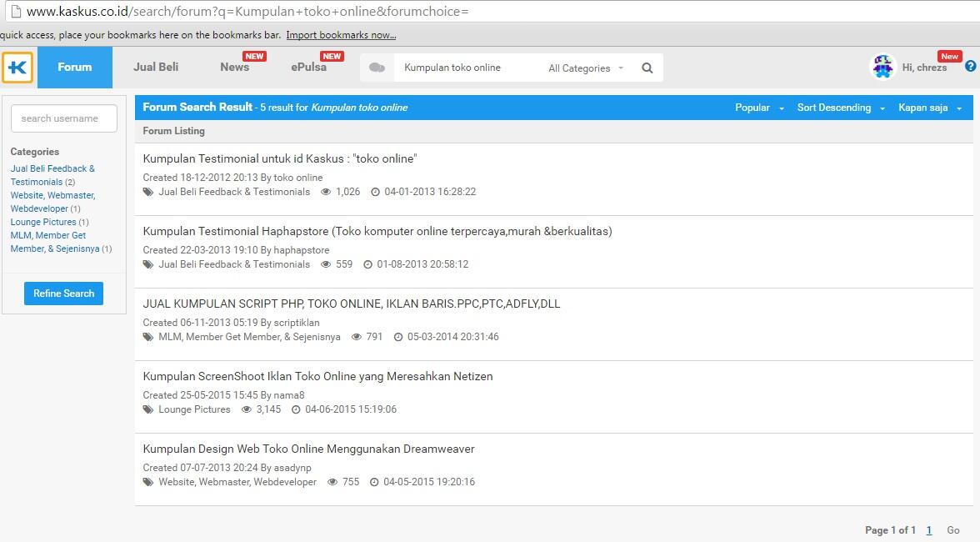Screen dimensions: 980x542
Task: Click tag icon of Haphapstore thread
Action: 148,264
